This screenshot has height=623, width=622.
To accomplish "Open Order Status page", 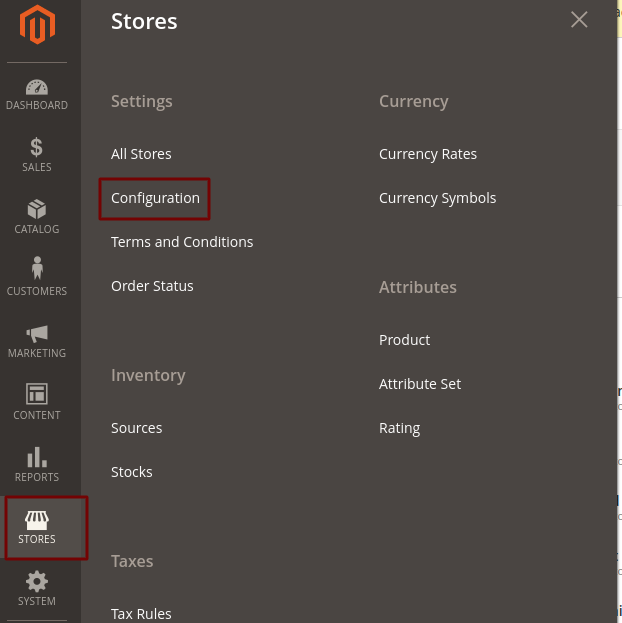I will pos(152,286).
